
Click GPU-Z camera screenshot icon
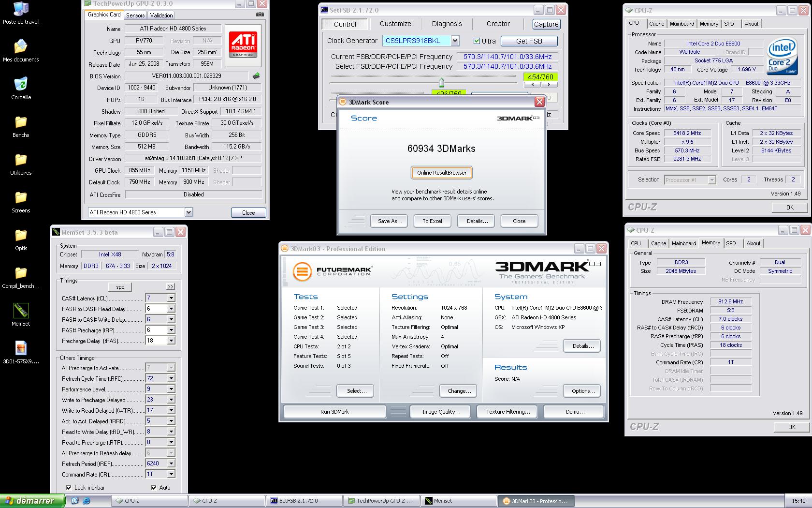click(x=260, y=15)
